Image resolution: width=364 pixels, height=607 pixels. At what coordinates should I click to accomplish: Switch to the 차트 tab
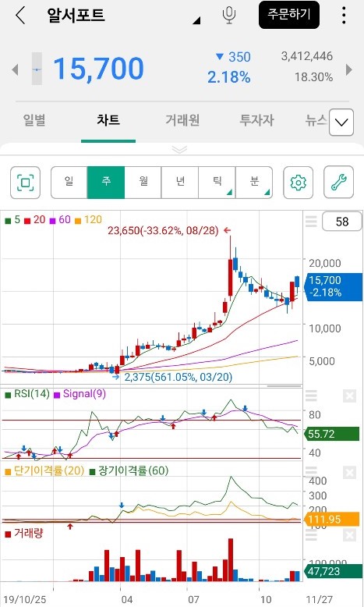point(108,120)
